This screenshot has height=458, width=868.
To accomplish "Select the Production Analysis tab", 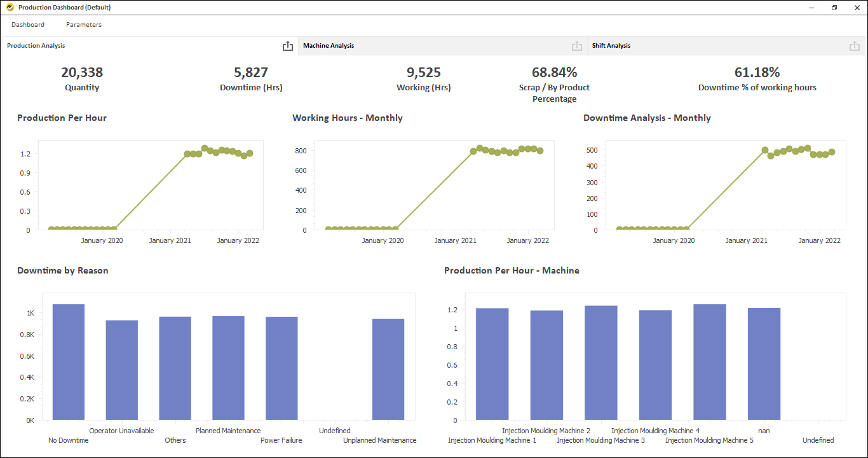I will [x=36, y=46].
